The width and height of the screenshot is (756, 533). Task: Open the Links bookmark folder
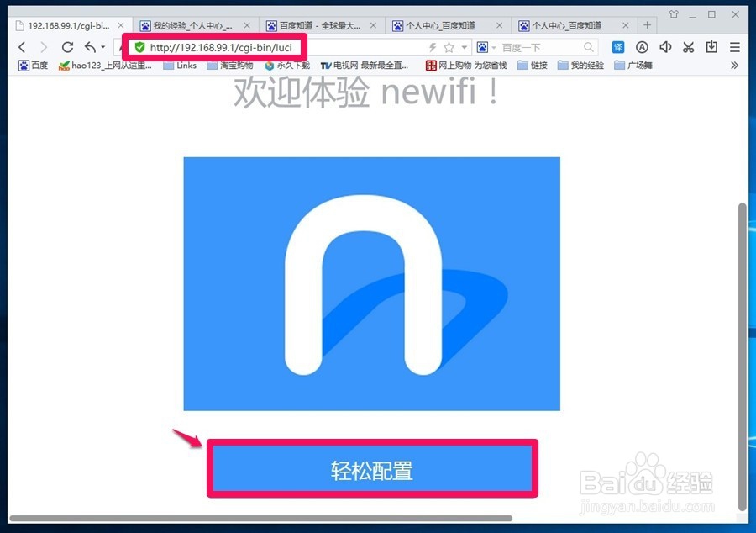point(180,66)
